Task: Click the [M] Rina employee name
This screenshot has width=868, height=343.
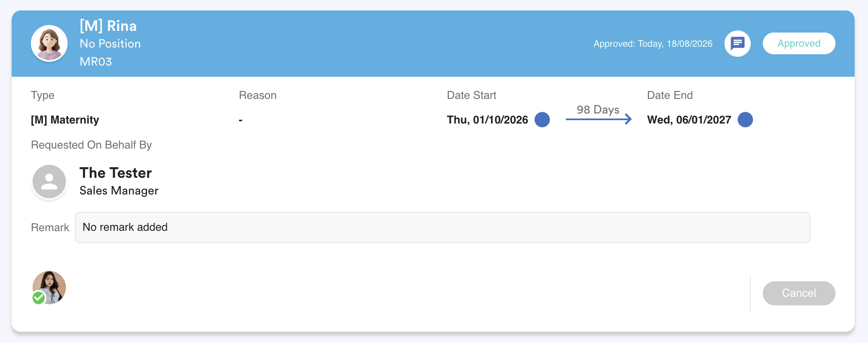Action: [x=108, y=26]
